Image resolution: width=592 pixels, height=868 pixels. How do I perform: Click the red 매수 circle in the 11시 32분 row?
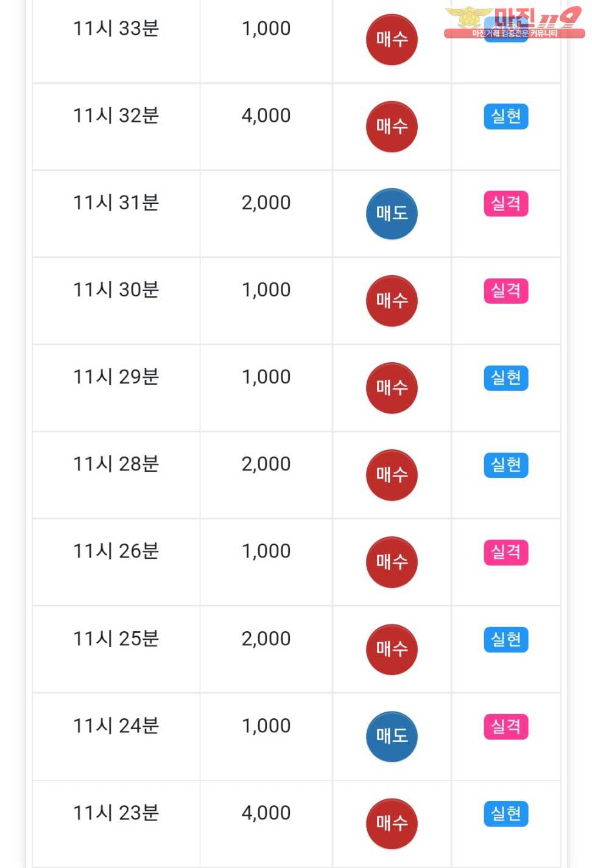tap(392, 127)
